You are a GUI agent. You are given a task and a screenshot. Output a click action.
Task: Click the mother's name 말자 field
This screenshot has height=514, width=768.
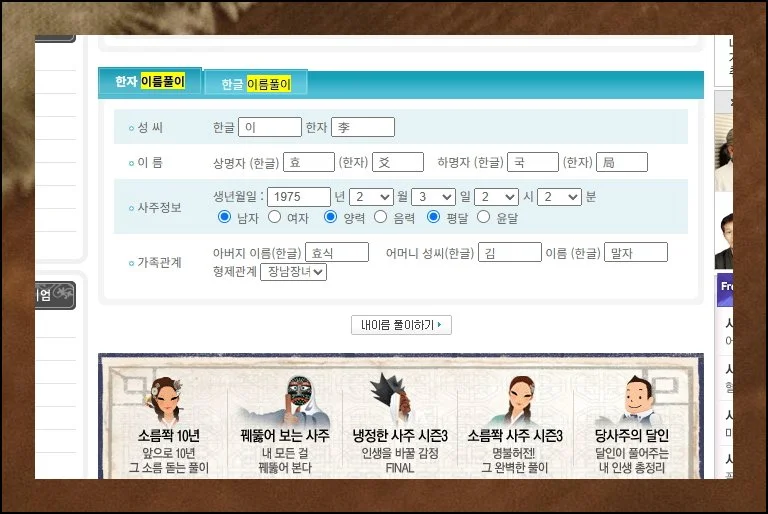(x=635, y=253)
